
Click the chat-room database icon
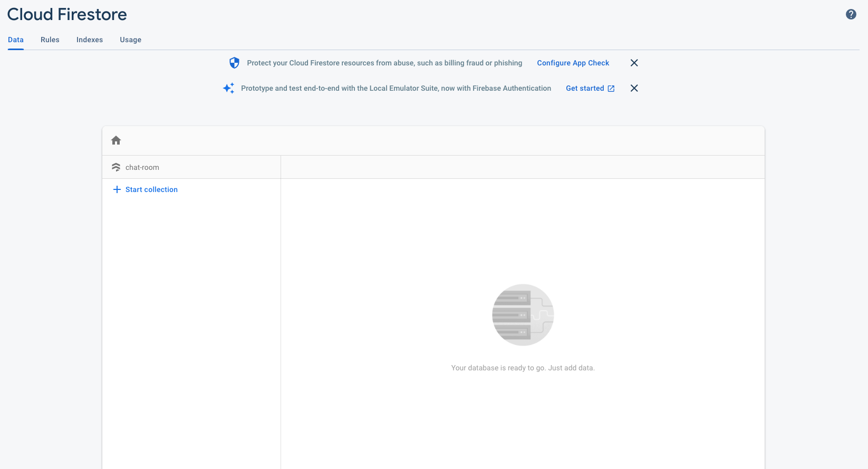tap(116, 167)
